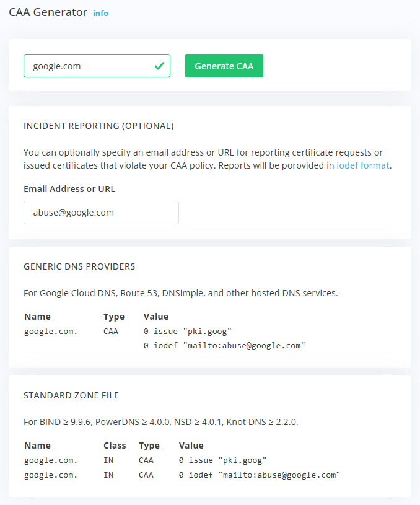This screenshot has height=505, width=420.
Task: Click the green checkmark in the domain field
Action: (x=160, y=65)
